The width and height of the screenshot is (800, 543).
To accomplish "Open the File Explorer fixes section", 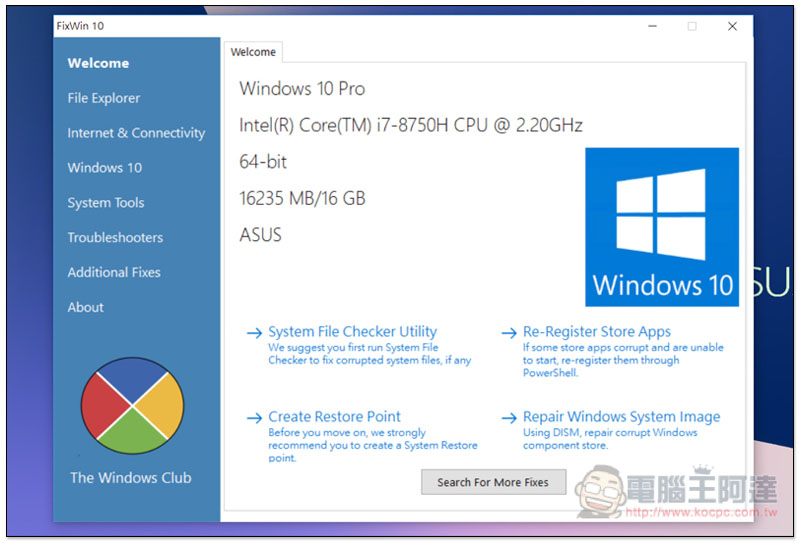I will [104, 98].
